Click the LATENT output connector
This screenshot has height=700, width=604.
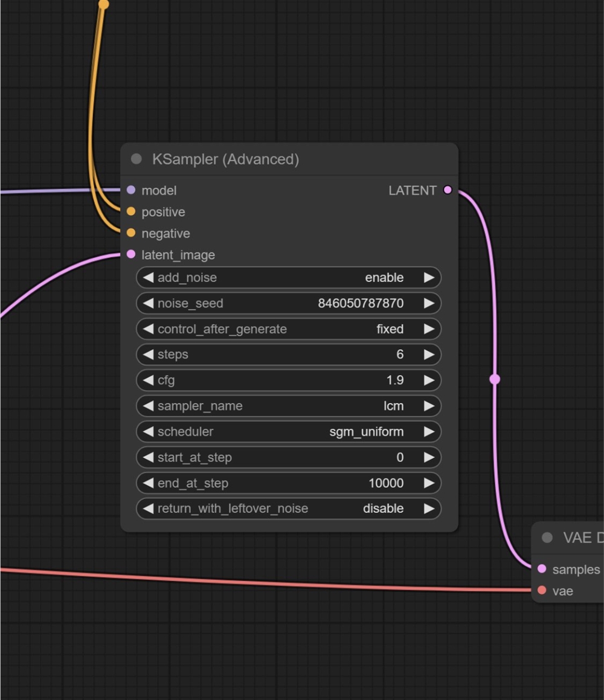(448, 190)
